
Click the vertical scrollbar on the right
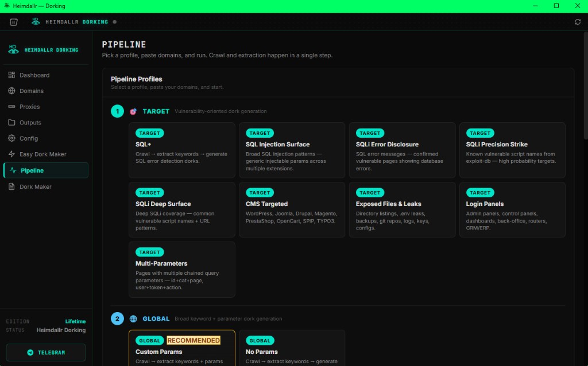click(x=586, y=86)
